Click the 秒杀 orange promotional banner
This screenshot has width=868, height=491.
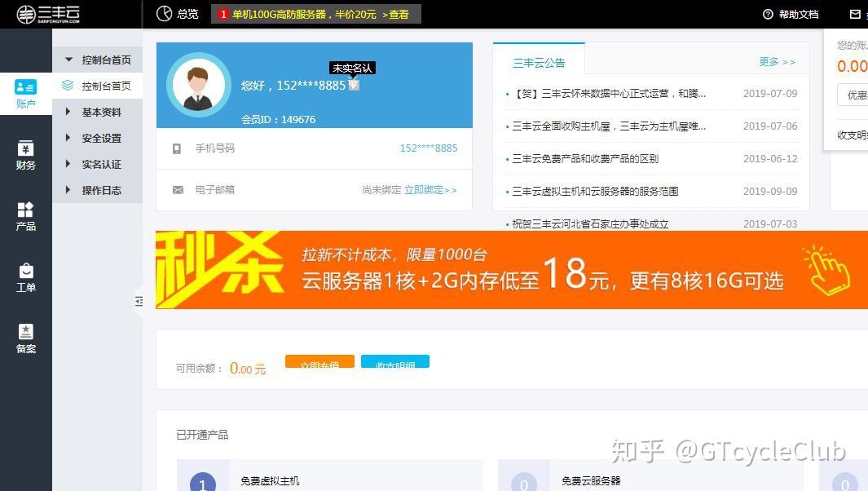[x=512, y=270]
